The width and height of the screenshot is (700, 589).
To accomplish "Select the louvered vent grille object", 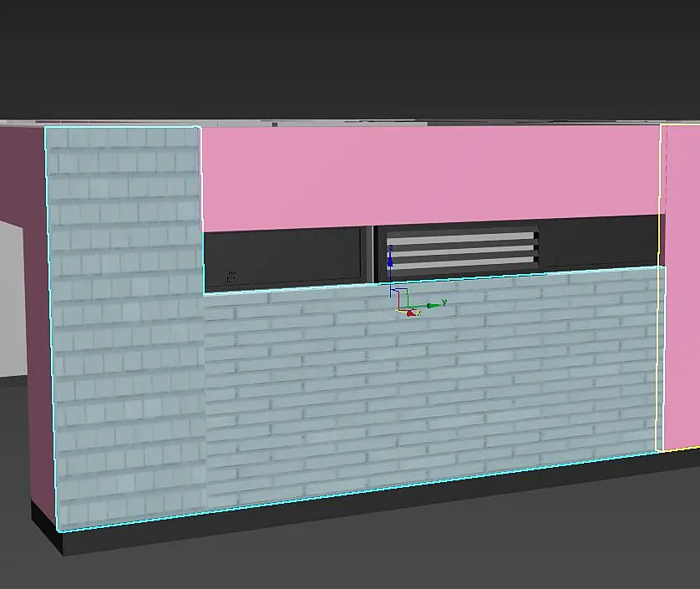I will point(462,250).
